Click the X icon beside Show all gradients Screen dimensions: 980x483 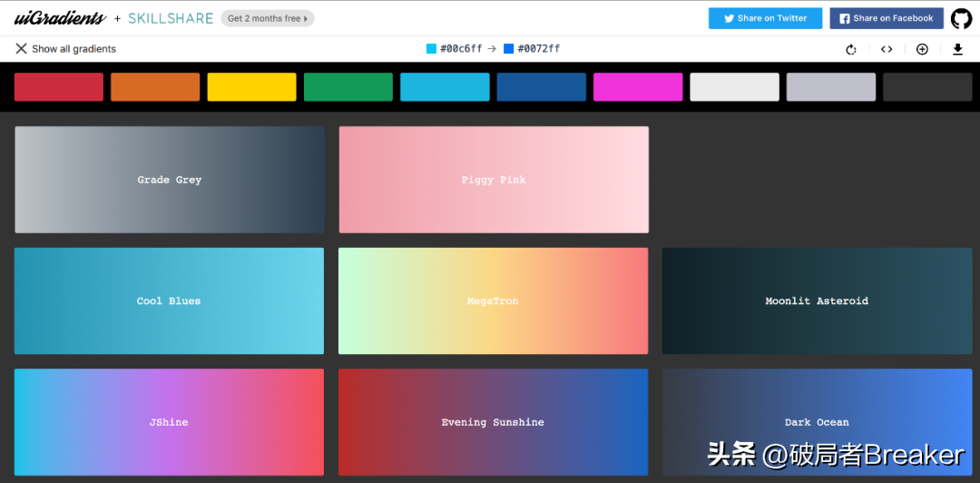(x=21, y=49)
